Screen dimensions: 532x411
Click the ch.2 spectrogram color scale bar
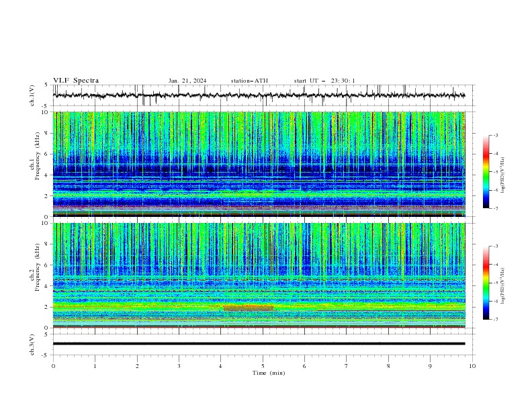(486, 283)
